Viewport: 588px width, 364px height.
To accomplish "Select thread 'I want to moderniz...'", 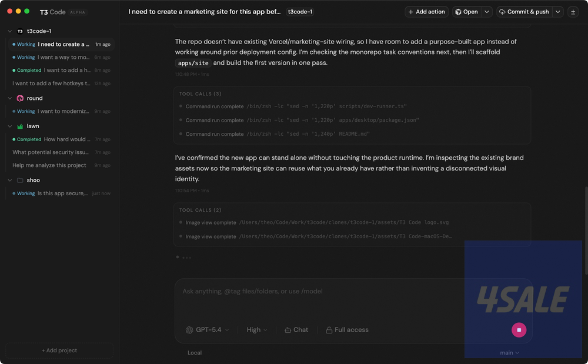I will 62,111.
